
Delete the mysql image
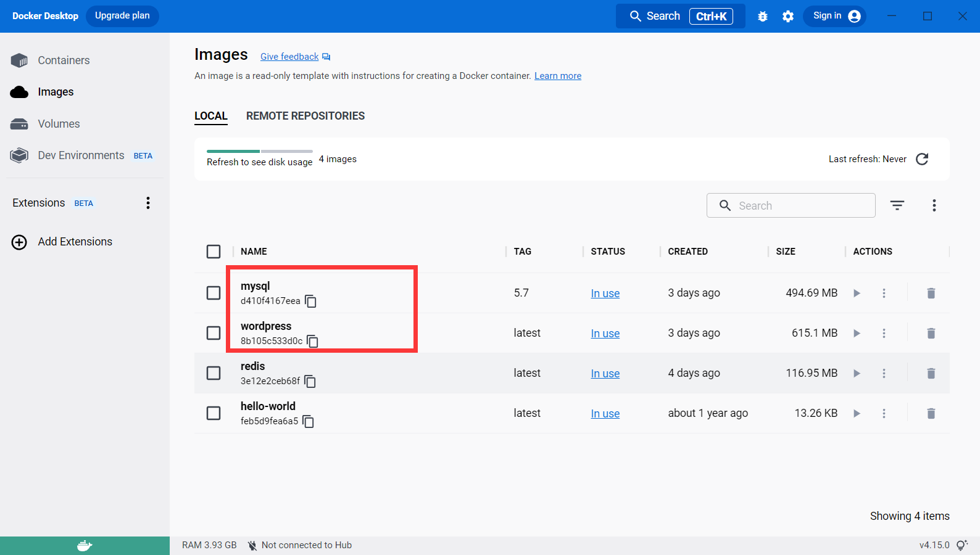931,294
